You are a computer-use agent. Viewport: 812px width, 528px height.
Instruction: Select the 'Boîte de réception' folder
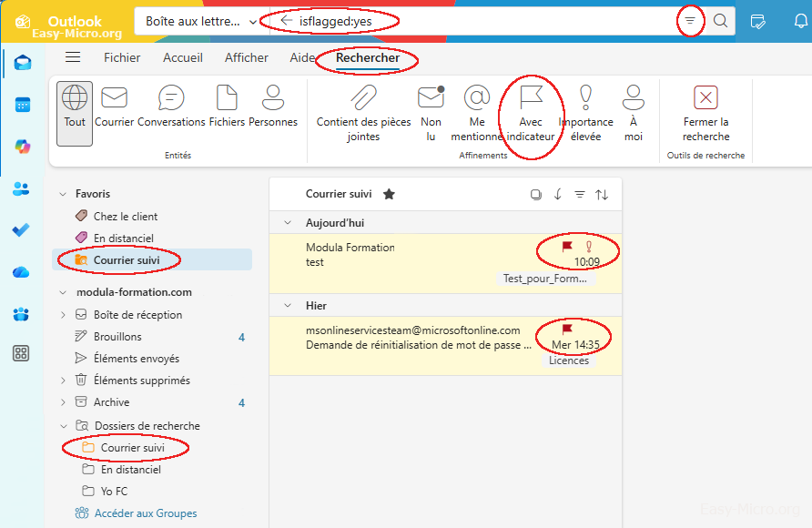137,315
